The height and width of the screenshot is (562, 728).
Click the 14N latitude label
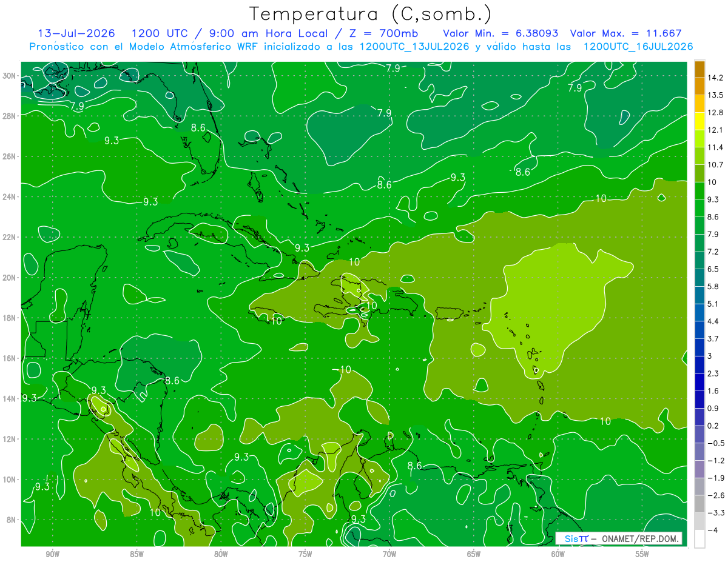(x=9, y=399)
